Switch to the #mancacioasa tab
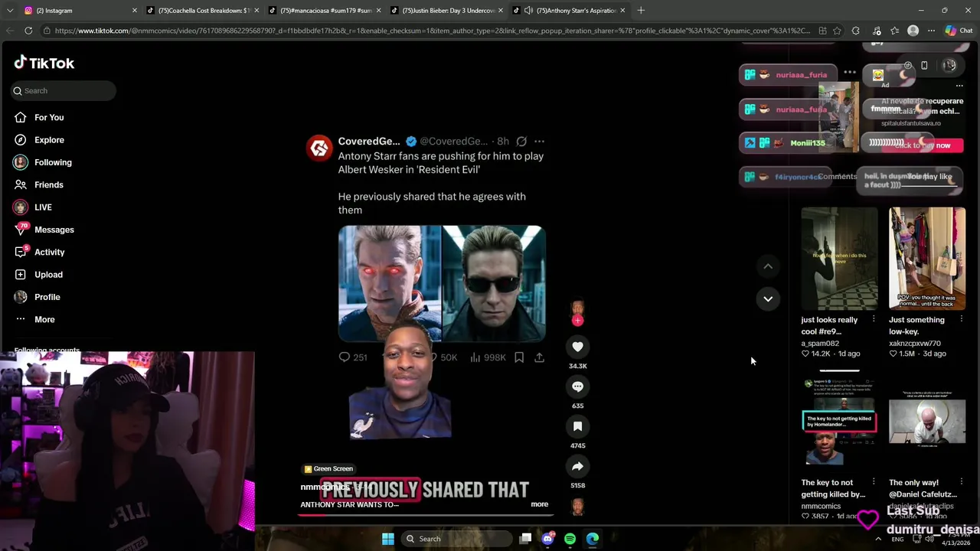The image size is (980, 551). coord(326,11)
